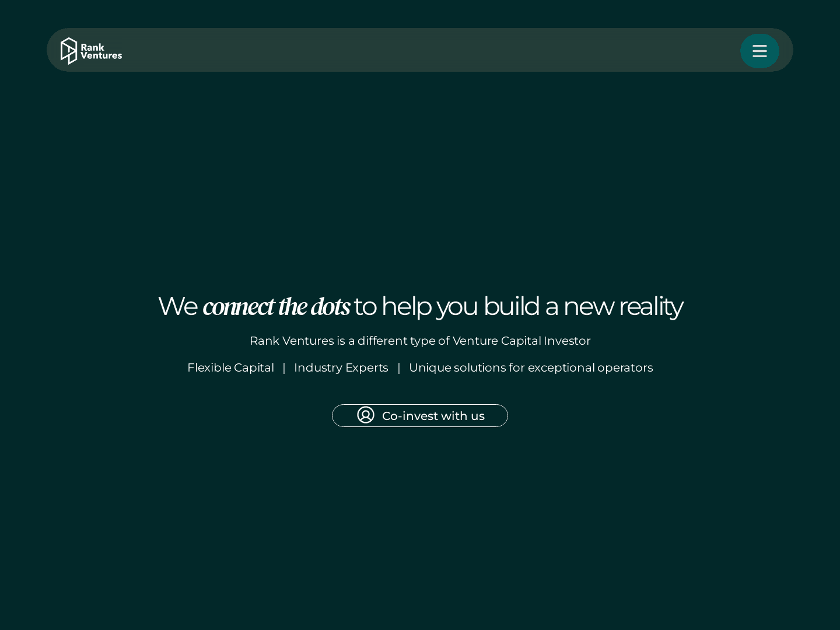The height and width of the screenshot is (630, 840).
Task: Click the 'new reality' words in headline
Action: [622, 306]
